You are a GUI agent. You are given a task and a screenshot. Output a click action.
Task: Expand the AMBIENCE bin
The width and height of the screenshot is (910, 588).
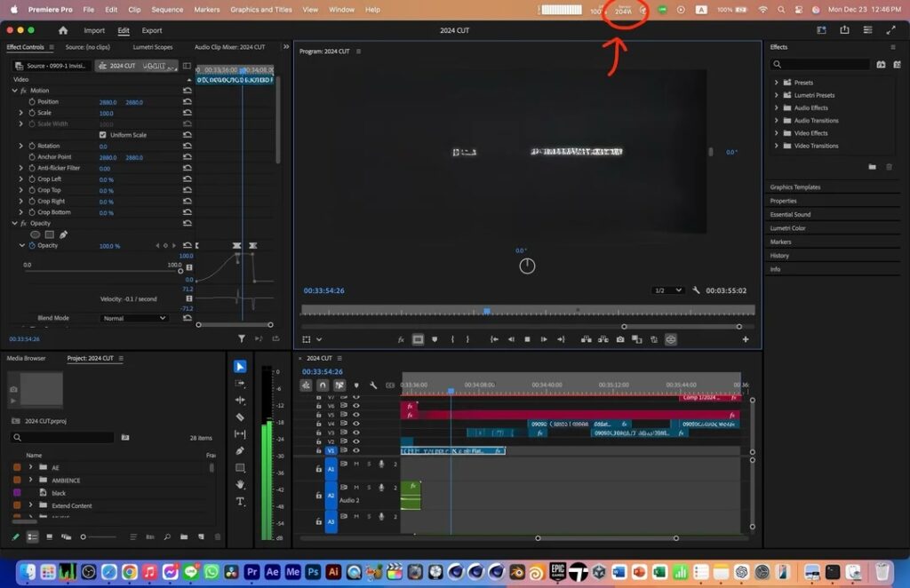click(x=31, y=480)
